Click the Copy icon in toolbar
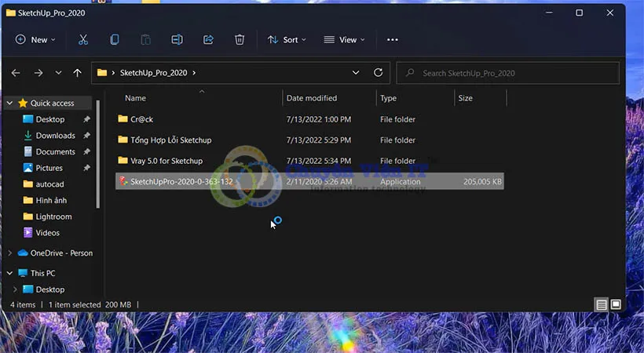The image size is (644, 353). [x=115, y=39]
